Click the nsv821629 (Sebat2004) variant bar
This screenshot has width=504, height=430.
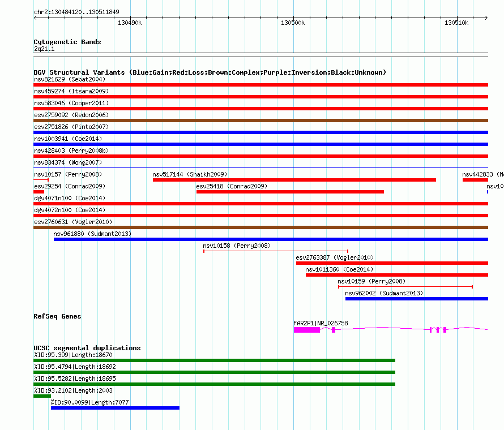click(x=260, y=85)
